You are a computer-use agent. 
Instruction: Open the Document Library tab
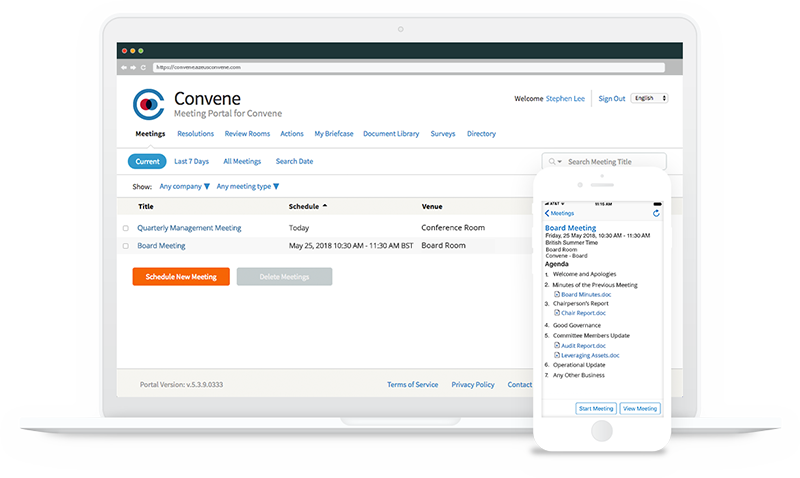coord(391,134)
